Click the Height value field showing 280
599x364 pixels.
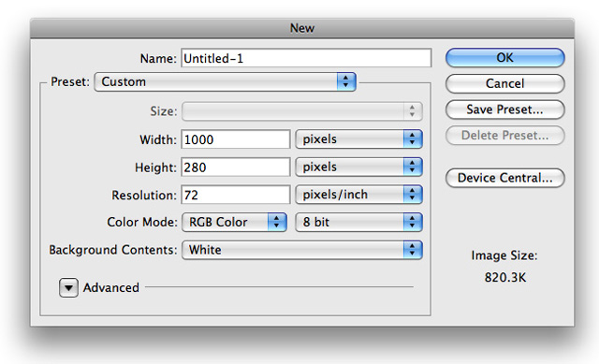pyautogui.click(x=235, y=167)
